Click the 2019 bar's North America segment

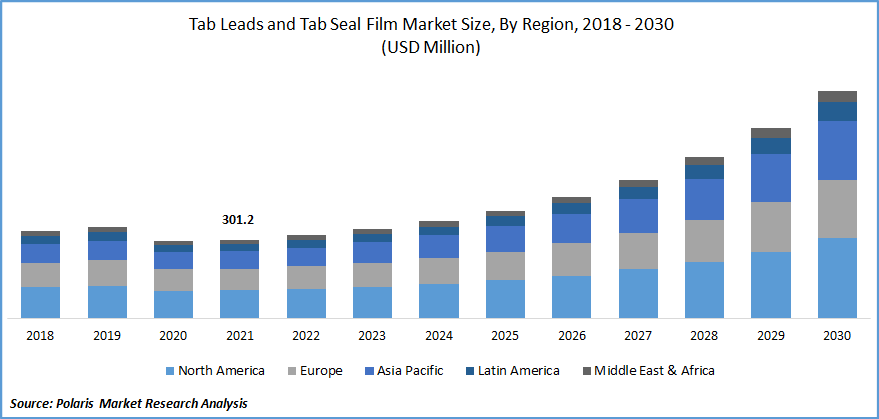pyautogui.click(x=107, y=302)
